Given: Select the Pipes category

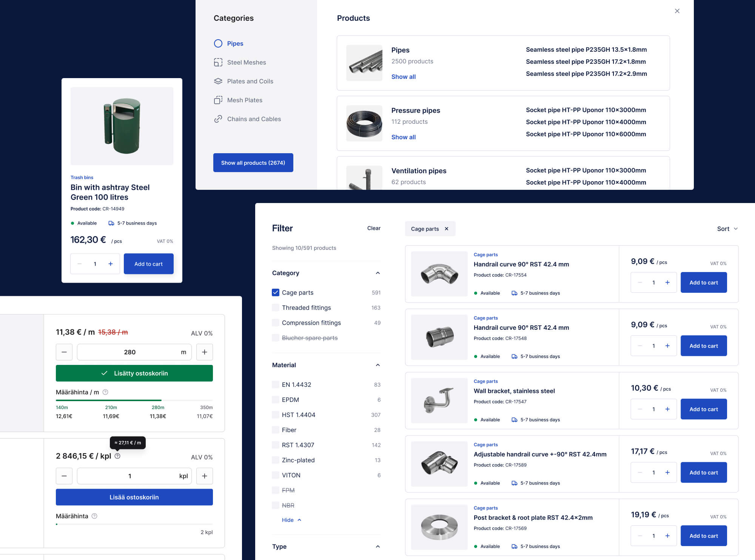Looking at the screenshot, I should pyautogui.click(x=235, y=43).
